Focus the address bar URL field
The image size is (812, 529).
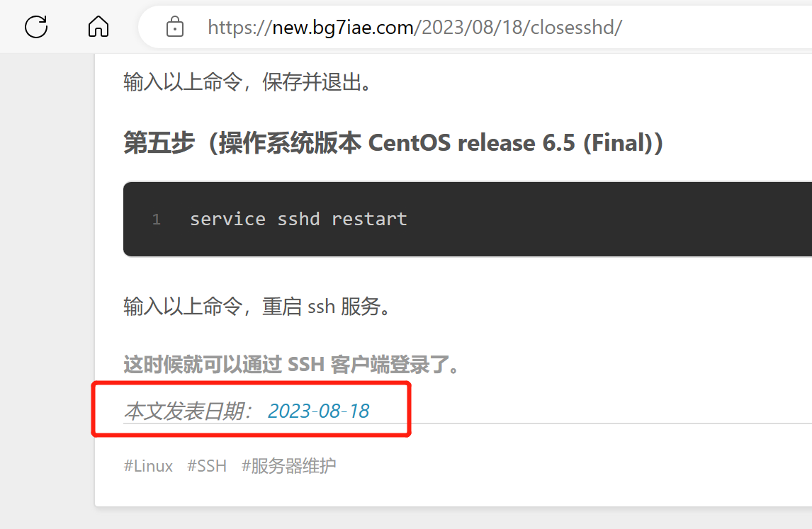(475, 27)
